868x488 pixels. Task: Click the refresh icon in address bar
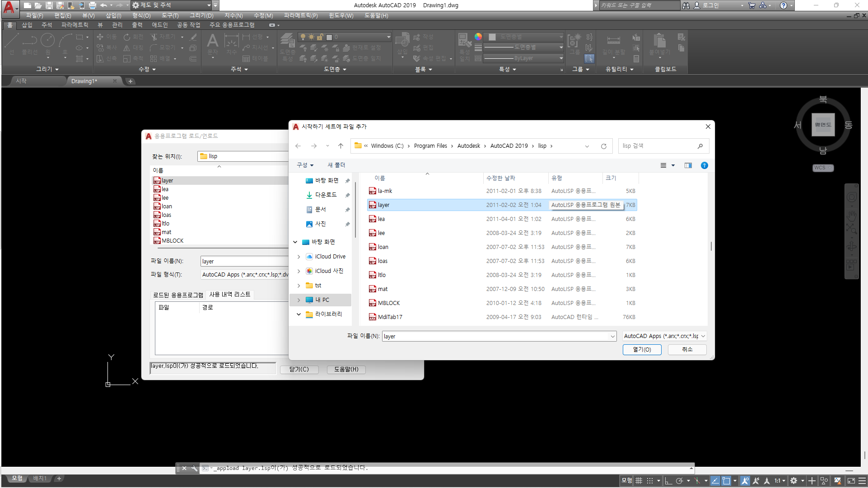603,146
